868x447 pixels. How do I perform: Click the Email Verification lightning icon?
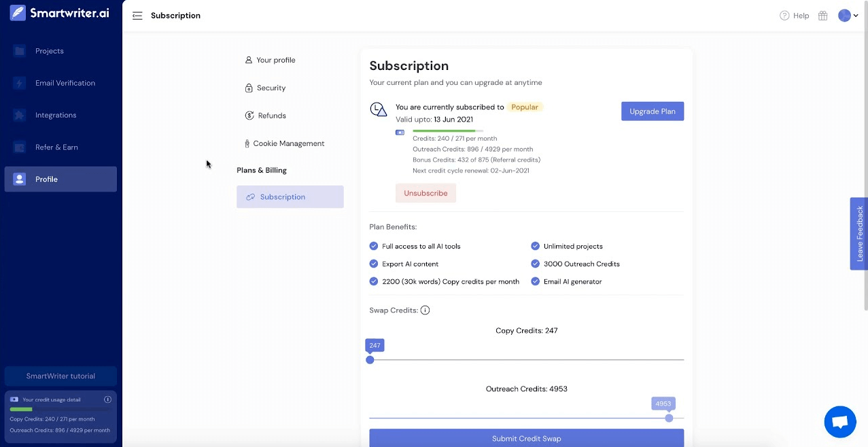click(20, 83)
